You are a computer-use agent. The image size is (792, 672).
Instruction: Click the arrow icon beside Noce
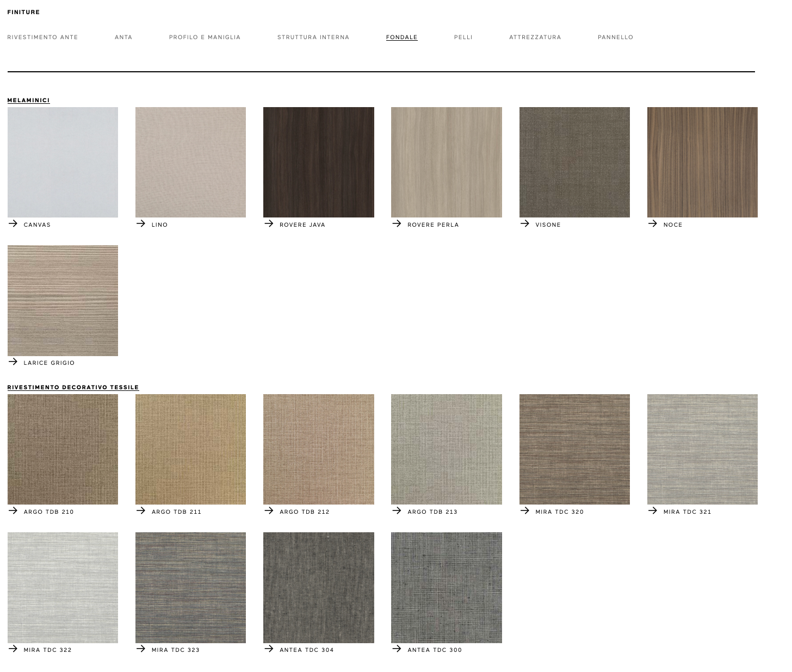(x=653, y=223)
